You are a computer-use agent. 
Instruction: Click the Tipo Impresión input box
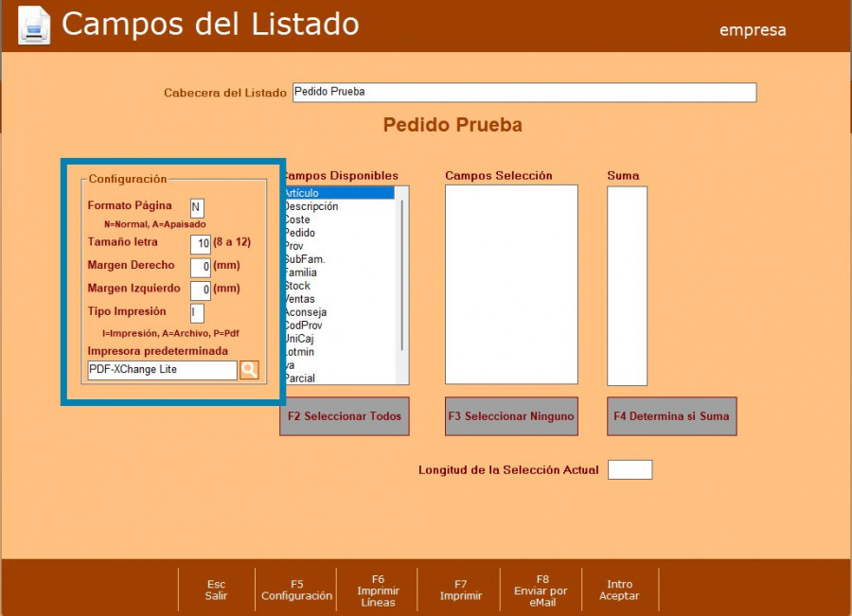pos(197,313)
